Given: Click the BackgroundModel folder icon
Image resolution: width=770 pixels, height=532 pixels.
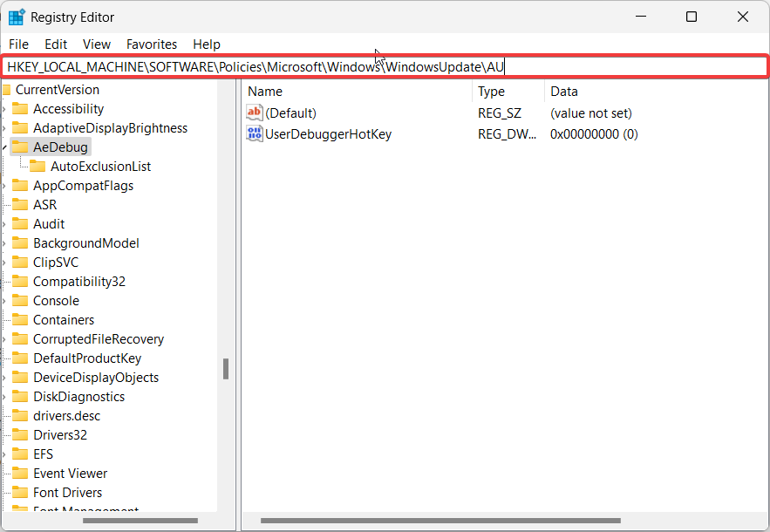Looking at the screenshot, I should tap(20, 242).
